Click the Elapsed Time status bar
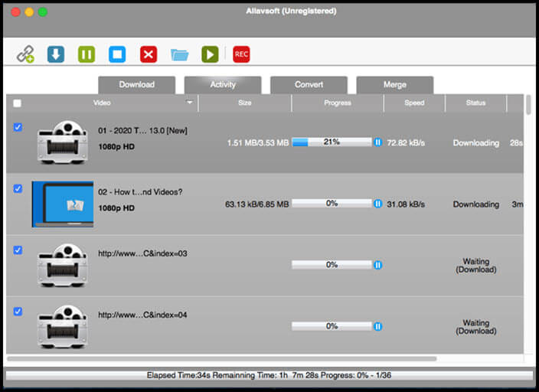 click(x=269, y=375)
